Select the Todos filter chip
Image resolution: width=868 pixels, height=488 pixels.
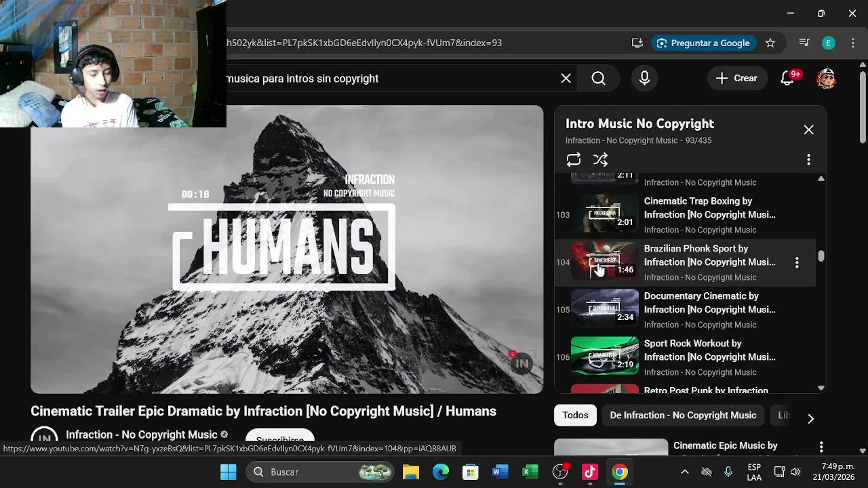point(575,415)
